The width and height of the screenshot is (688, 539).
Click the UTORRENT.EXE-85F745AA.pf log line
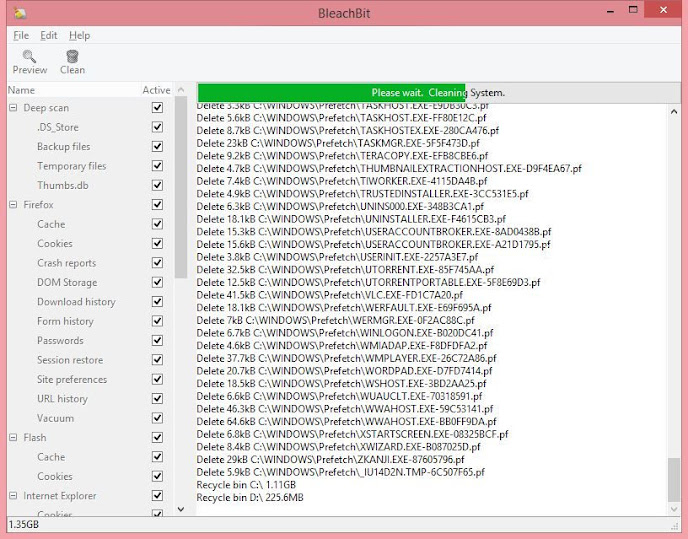click(x=345, y=270)
